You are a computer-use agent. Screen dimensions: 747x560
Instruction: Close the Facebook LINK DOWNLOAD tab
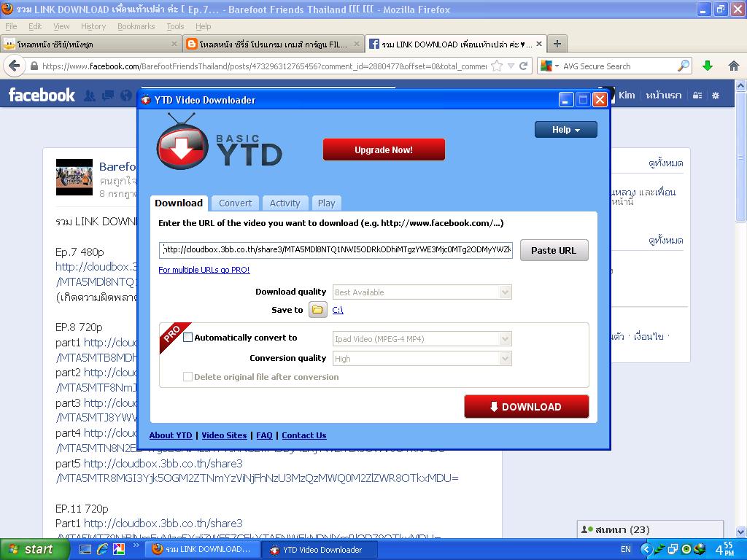click(539, 44)
